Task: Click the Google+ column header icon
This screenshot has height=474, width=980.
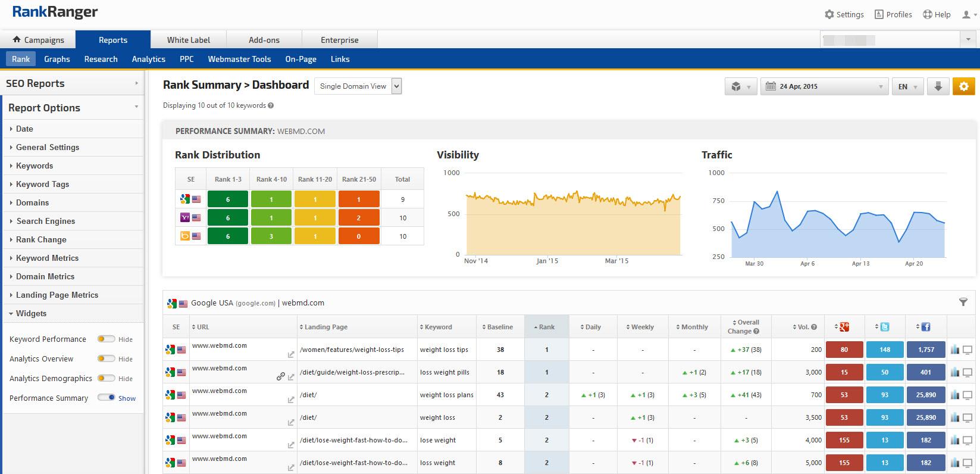Action: coord(844,327)
